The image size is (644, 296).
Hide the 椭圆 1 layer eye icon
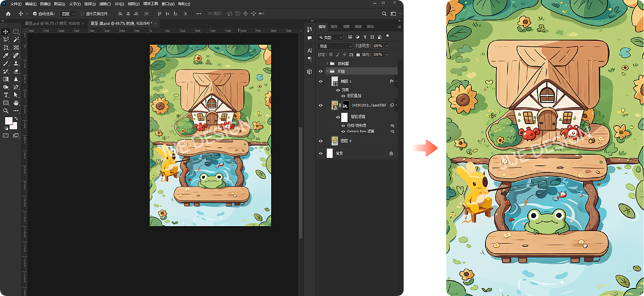[x=320, y=81]
